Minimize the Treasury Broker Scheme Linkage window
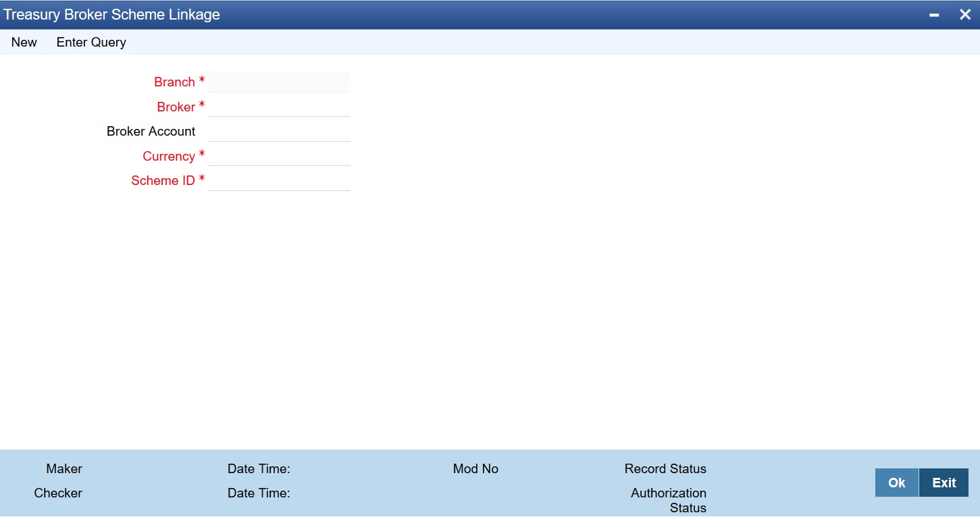980x517 pixels. coord(934,15)
